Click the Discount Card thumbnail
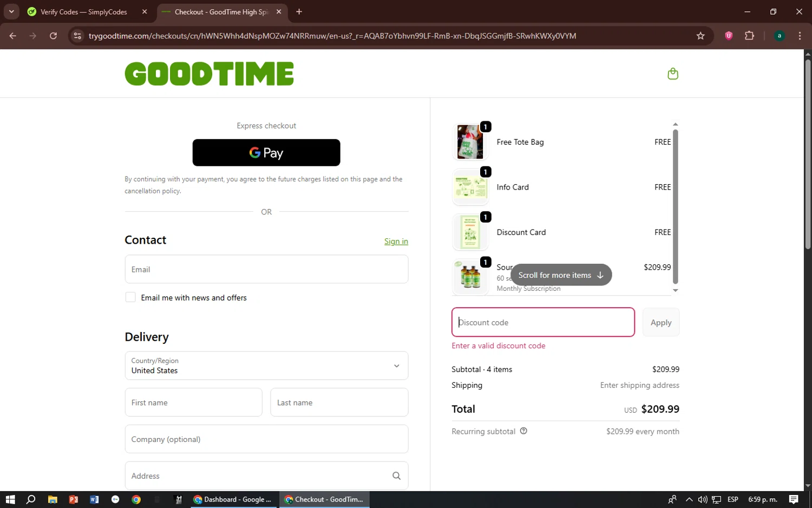 pyautogui.click(x=470, y=232)
